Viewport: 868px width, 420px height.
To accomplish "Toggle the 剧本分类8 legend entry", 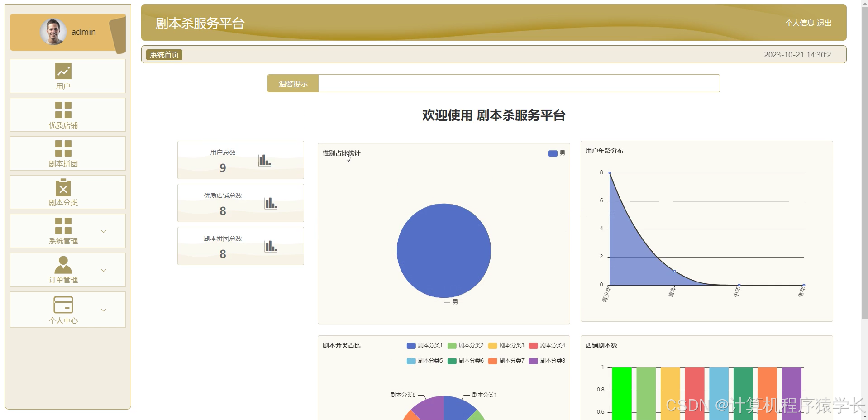I will pyautogui.click(x=547, y=361).
